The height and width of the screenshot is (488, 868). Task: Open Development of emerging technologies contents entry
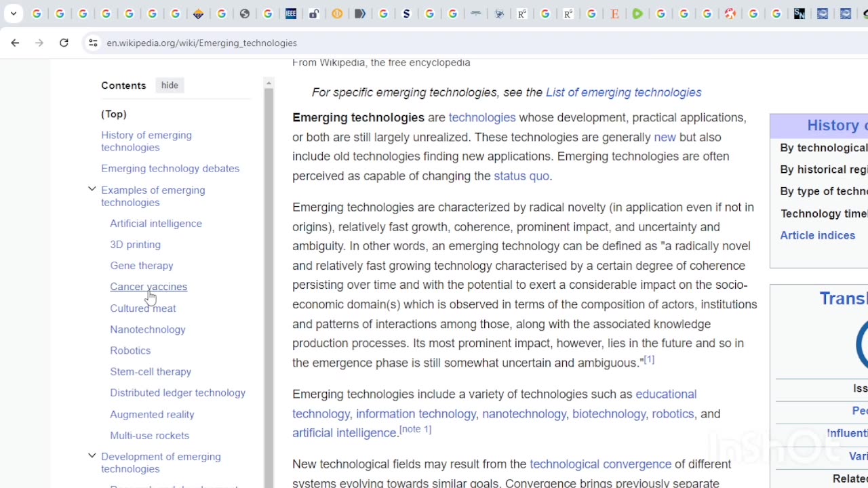(x=161, y=462)
